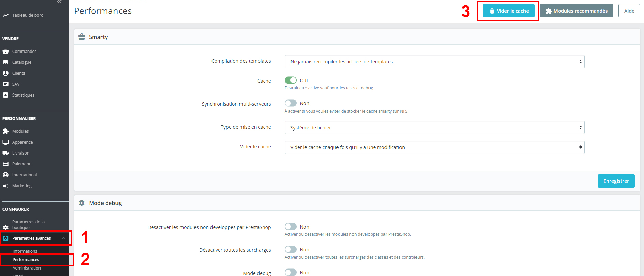644x276 pixels.
Task: Click the 'Devrait être activé' help text
Action: point(329,88)
